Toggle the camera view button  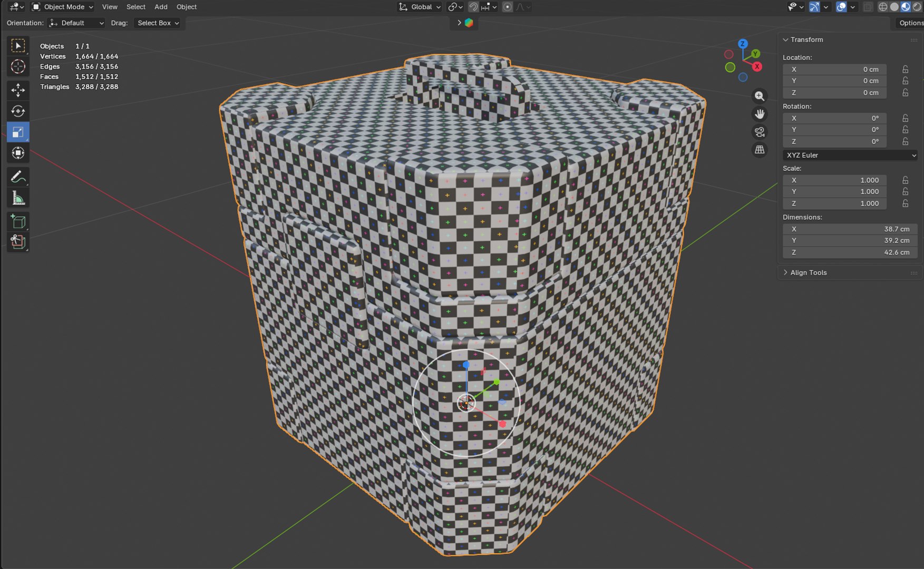coord(760,132)
